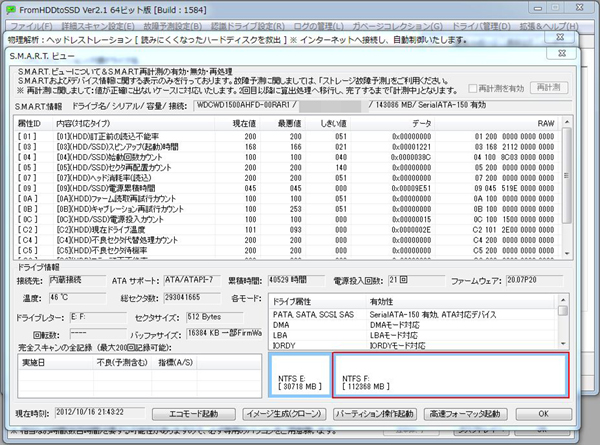Select the [ C5 ] 不良セクタ待機率 row
This screenshot has height=445, width=600.
[288, 250]
